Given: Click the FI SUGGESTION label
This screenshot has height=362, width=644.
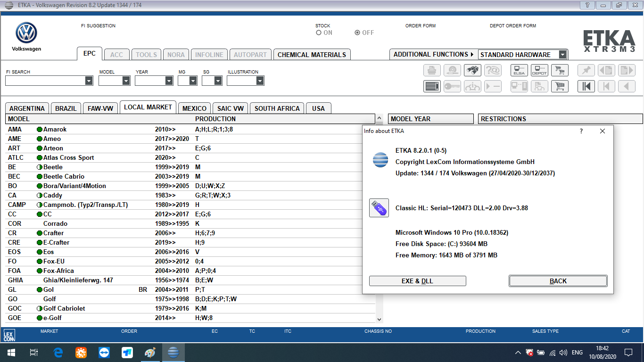Looking at the screenshot, I should [x=98, y=26].
